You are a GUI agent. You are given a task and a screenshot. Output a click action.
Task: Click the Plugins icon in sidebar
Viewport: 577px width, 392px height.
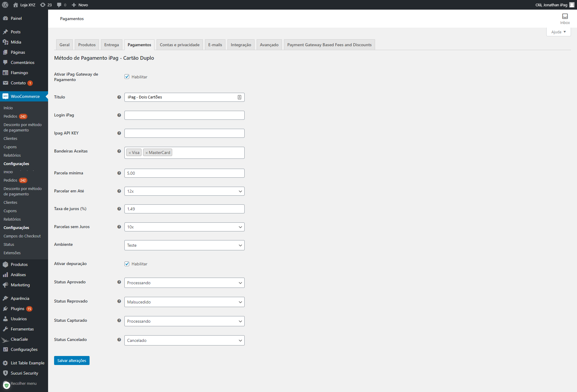[x=5, y=309]
